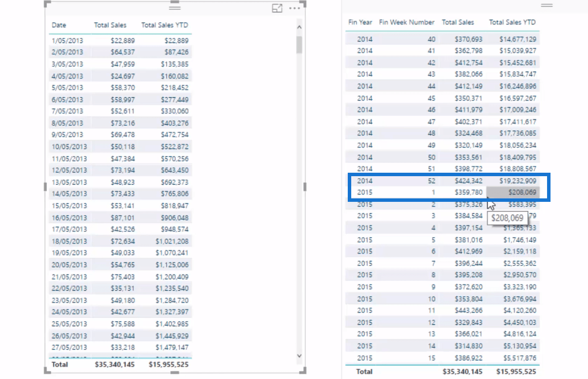Click the left table scrollbar thumb
This screenshot has height=379, width=588.
click(299, 44)
